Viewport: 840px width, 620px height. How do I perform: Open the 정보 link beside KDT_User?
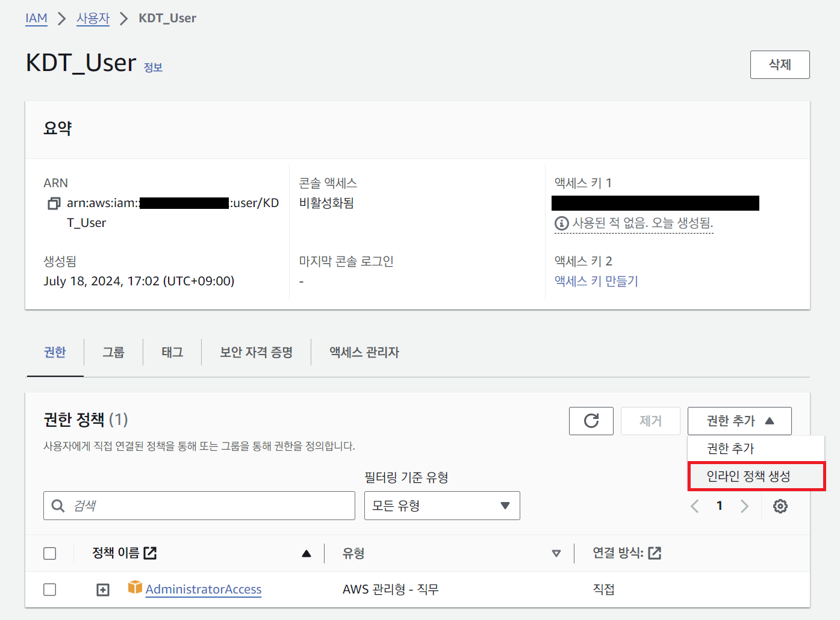[153, 67]
